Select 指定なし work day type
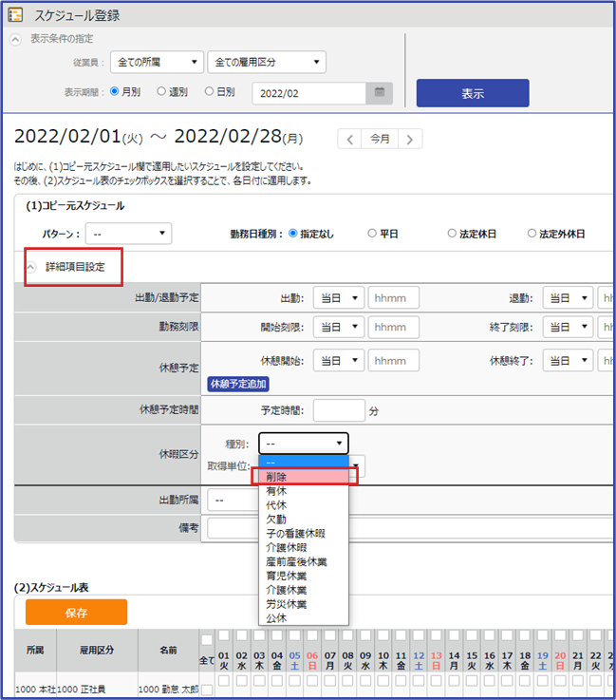This screenshot has height=700, width=616. pyautogui.click(x=293, y=234)
